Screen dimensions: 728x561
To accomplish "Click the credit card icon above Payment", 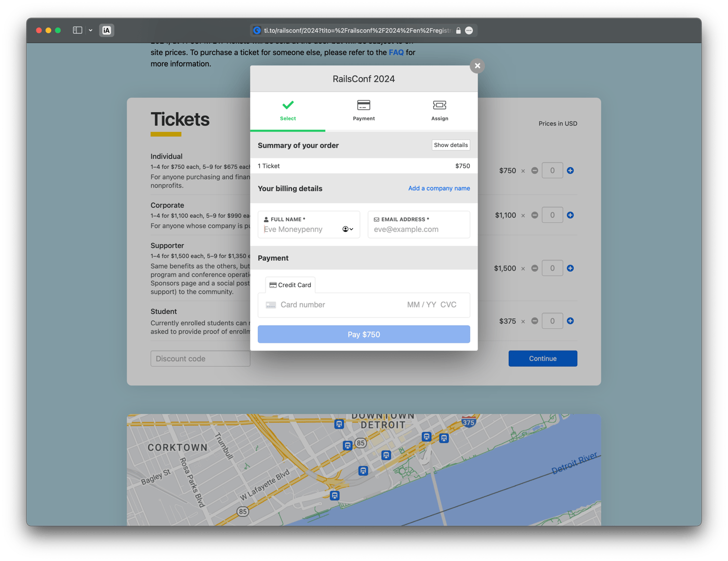I will pos(364,105).
